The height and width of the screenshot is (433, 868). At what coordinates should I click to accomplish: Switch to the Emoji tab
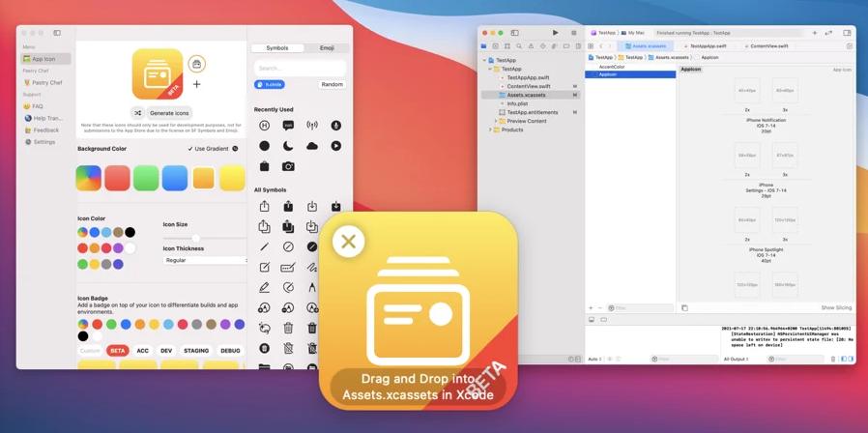(327, 48)
